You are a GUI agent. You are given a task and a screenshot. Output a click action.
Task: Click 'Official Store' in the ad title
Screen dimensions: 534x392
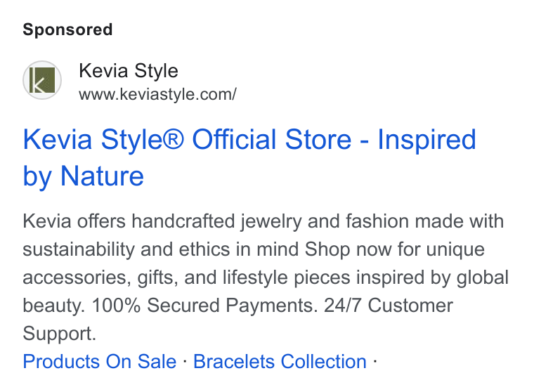(271, 139)
